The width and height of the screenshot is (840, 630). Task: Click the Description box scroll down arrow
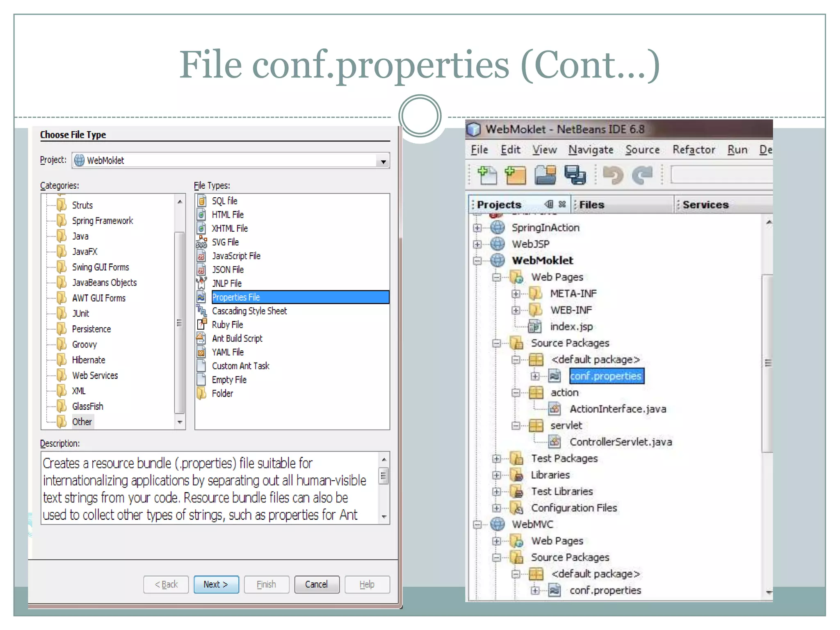click(384, 517)
